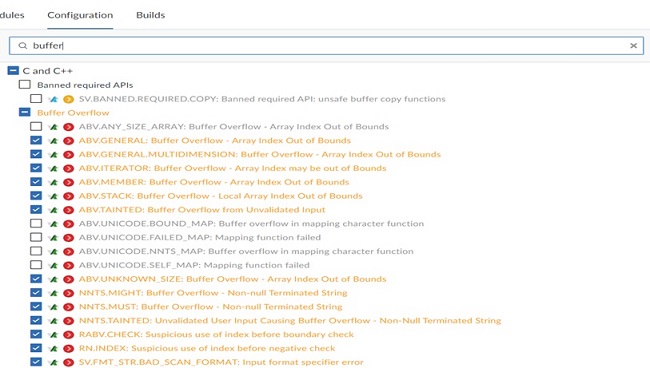Click the green analysis icon beside ABV.ITERATOR
The height and width of the screenshot is (368, 650).
53,169
